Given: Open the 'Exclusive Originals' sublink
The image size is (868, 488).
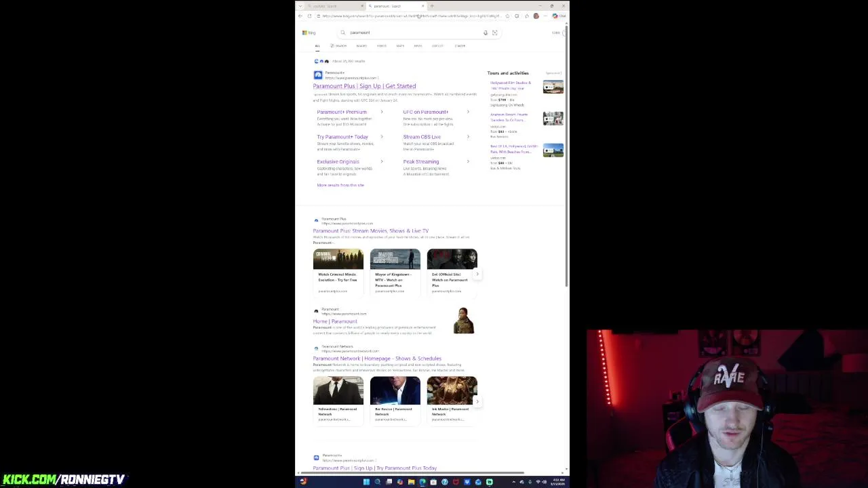Looking at the screenshot, I should coord(338,162).
